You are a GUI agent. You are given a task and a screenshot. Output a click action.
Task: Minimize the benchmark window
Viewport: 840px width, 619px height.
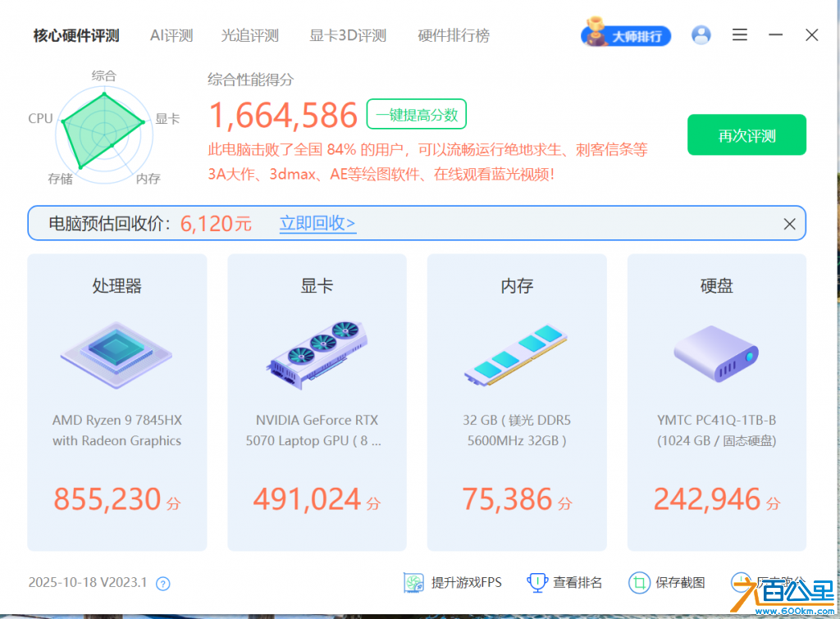coord(775,35)
